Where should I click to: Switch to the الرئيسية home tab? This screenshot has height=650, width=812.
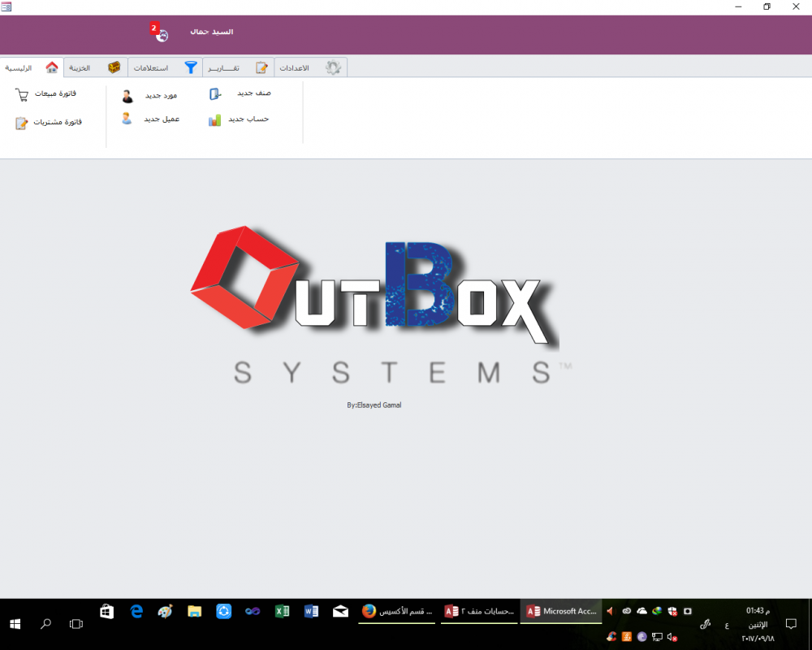(32, 67)
